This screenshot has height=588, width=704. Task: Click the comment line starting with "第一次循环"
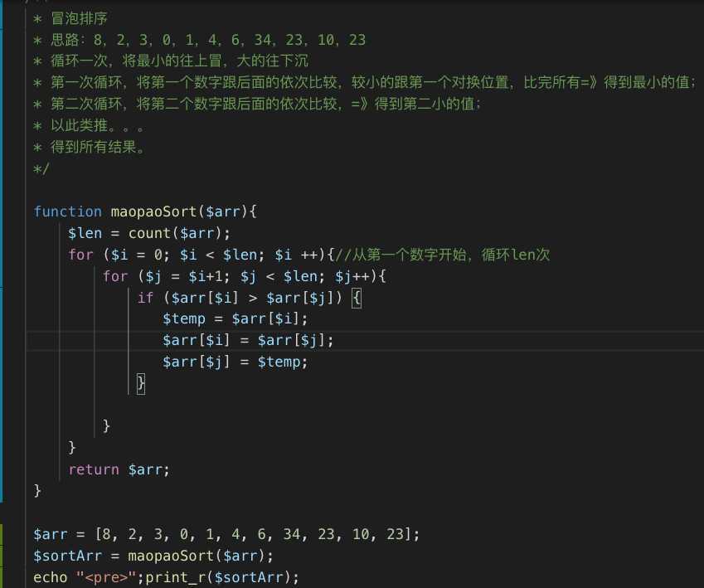click(365, 82)
